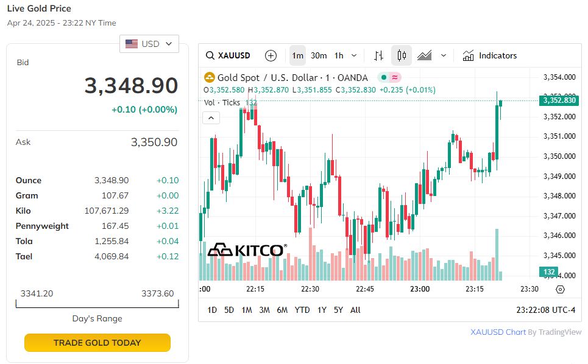The height and width of the screenshot is (364, 588).
Task: Open chart settings hexagon icon
Action: coord(561,289)
